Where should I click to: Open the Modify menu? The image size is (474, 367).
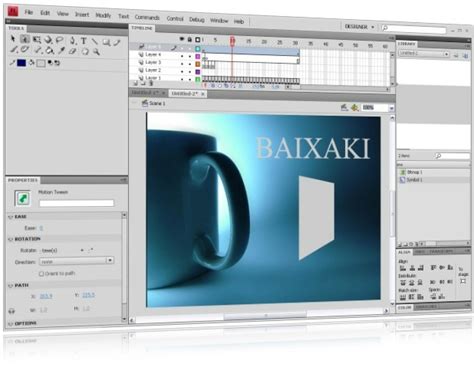tap(103, 15)
